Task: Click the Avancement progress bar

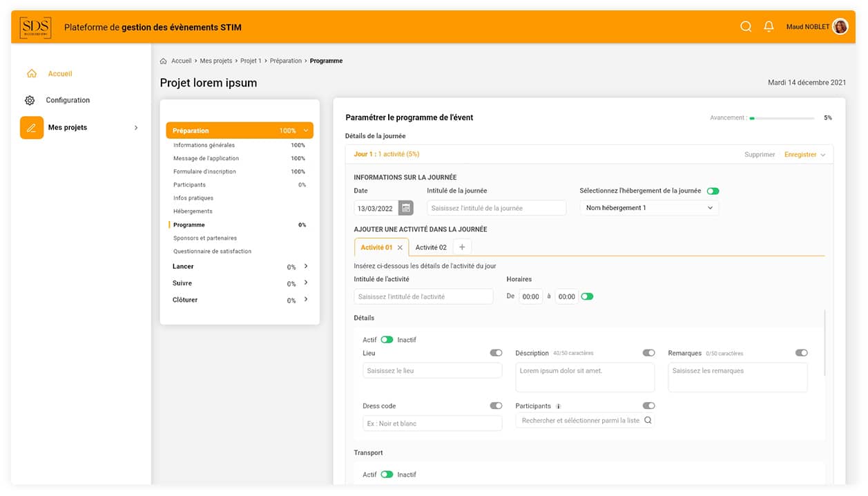Action: [782, 118]
